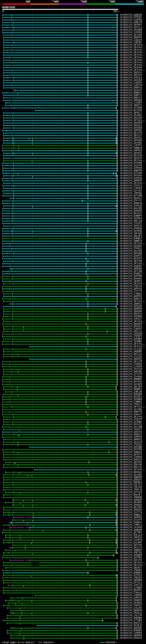
Task: Select hit UniRef100_Q95PD5
Action: [131, 309]
